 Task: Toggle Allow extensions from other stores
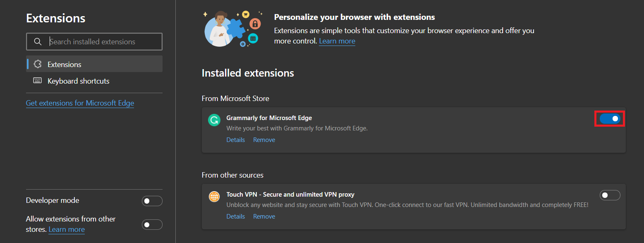[152, 224]
